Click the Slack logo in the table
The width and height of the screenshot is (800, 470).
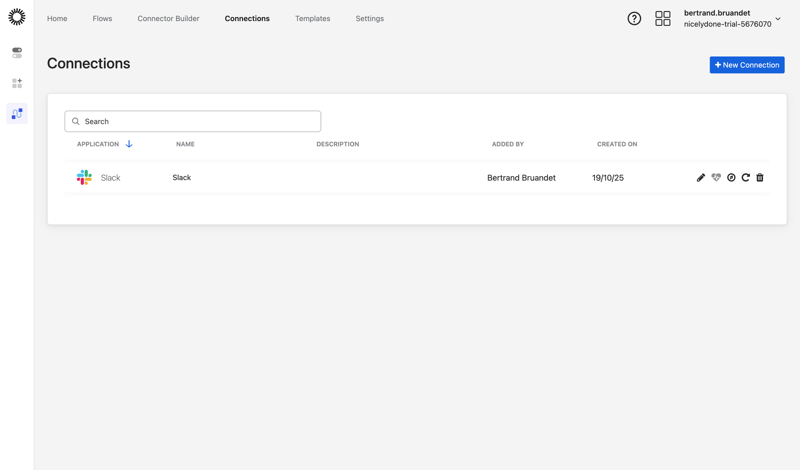coord(84,178)
